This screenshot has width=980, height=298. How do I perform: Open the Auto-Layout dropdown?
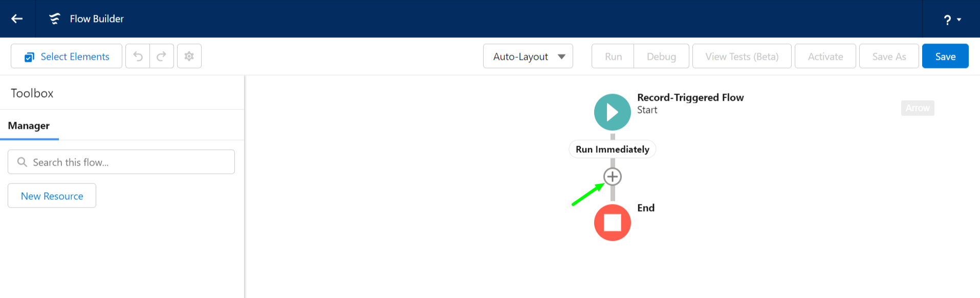pos(528,56)
